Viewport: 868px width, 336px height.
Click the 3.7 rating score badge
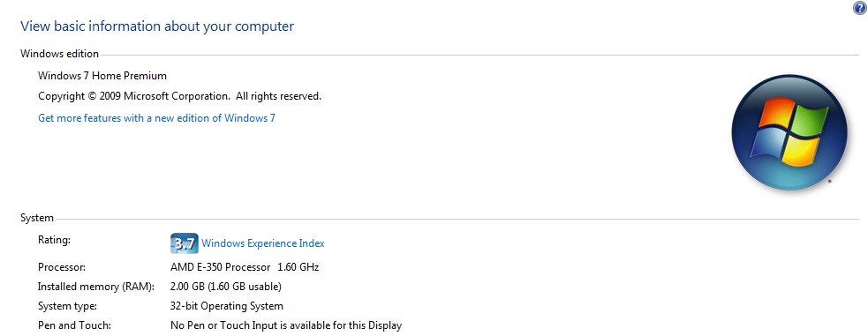pos(185,243)
